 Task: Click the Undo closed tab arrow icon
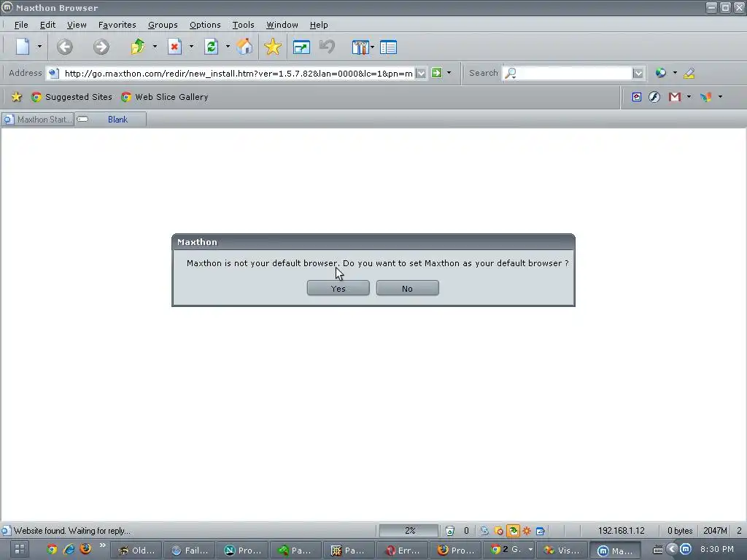pos(328,47)
